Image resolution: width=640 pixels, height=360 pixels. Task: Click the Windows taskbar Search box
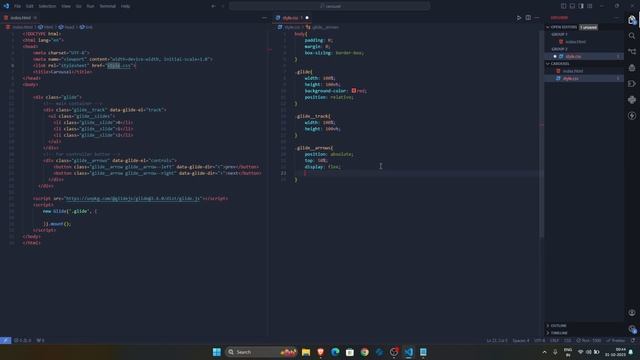click(261, 352)
